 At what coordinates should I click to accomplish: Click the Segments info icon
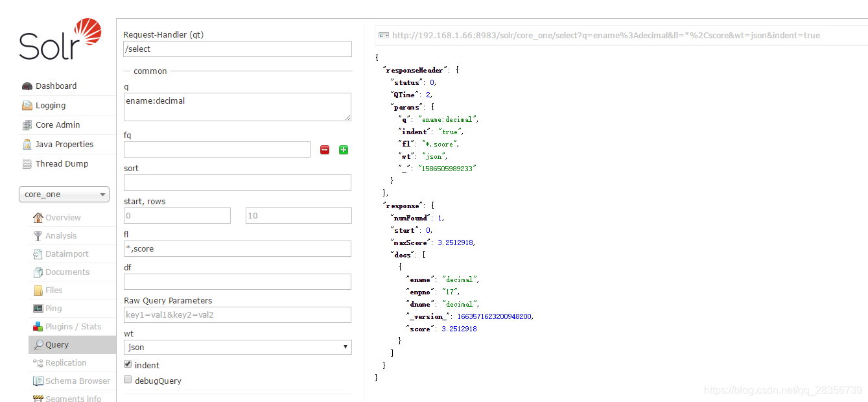(x=38, y=398)
